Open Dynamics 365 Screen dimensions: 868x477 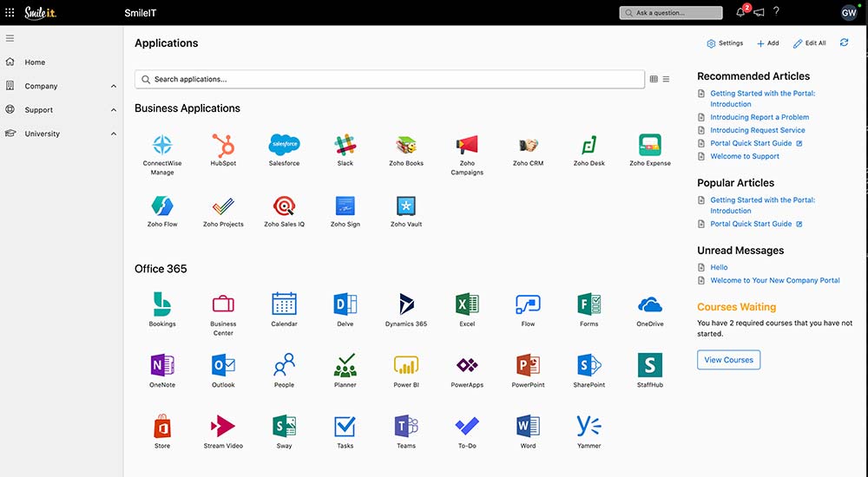click(405, 304)
